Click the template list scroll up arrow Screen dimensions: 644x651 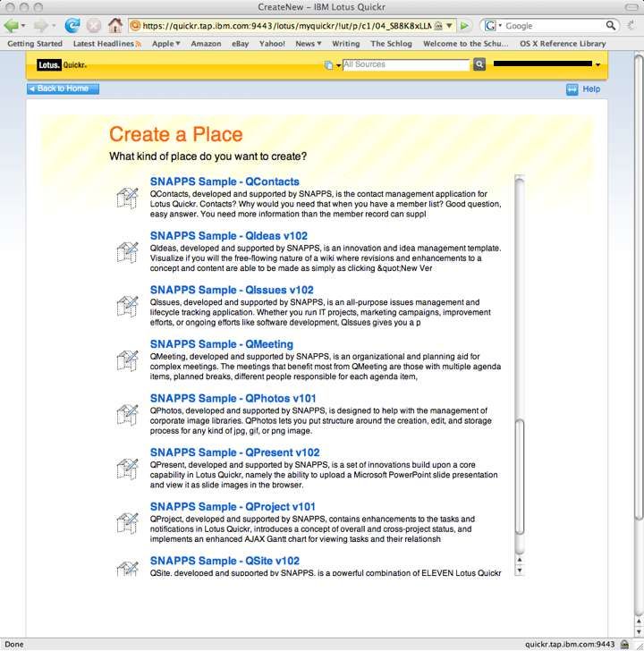click(519, 560)
